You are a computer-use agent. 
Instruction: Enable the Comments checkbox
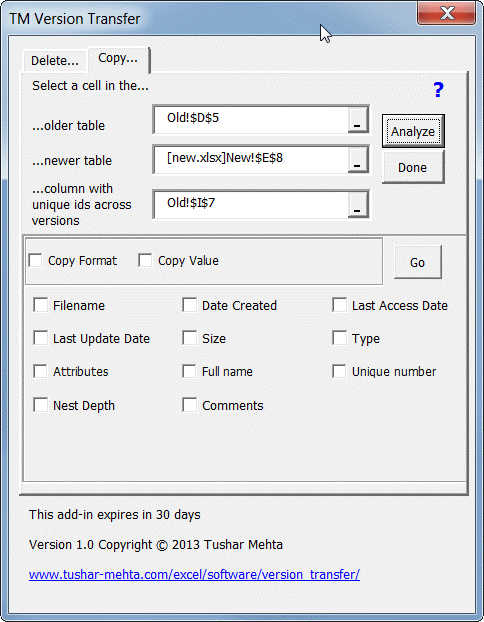coord(190,405)
